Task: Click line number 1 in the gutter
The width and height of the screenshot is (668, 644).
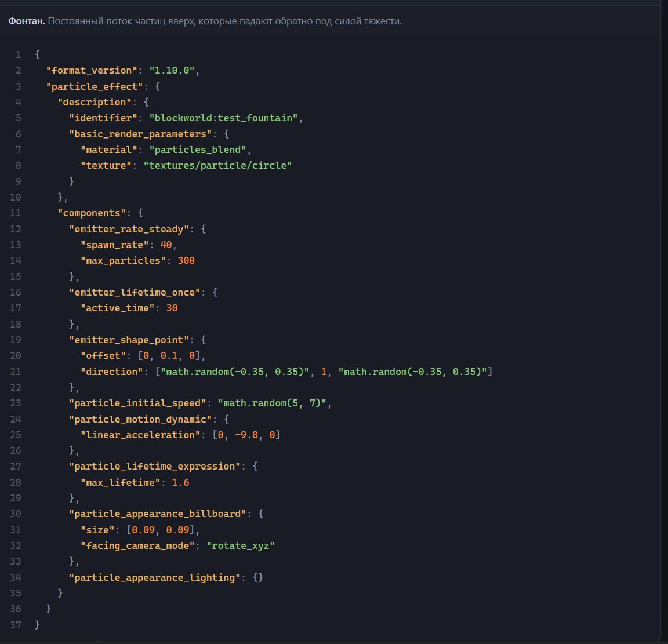Action: [x=19, y=54]
